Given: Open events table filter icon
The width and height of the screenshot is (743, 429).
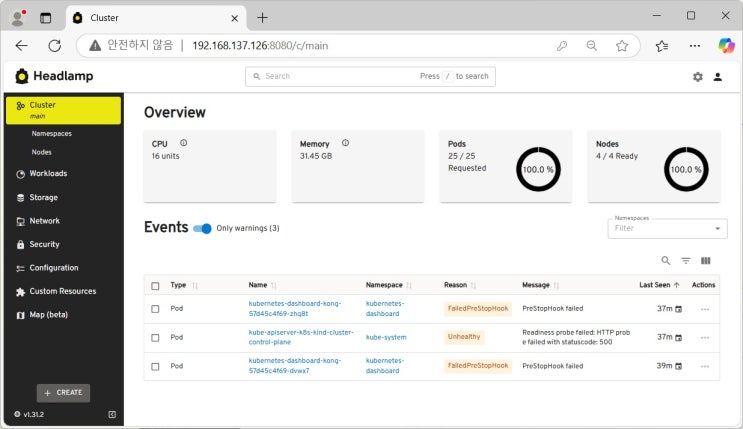Looking at the screenshot, I should (686, 261).
